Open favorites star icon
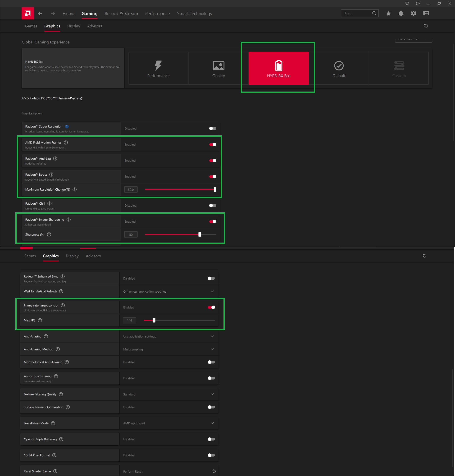The image size is (455, 476). 388,13
